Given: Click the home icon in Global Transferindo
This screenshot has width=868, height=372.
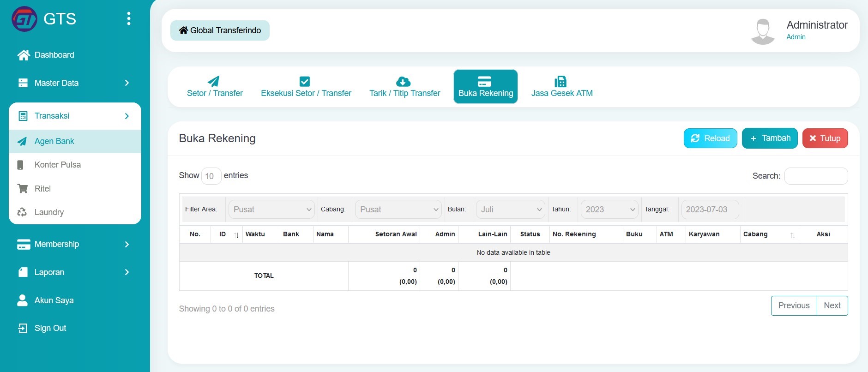Looking at the screenshot, I should [183, 30].
